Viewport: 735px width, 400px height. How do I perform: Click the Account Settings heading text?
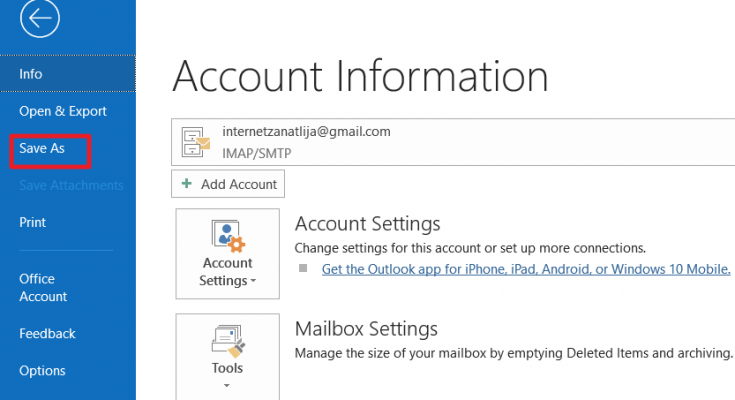(x=368, y=224)
